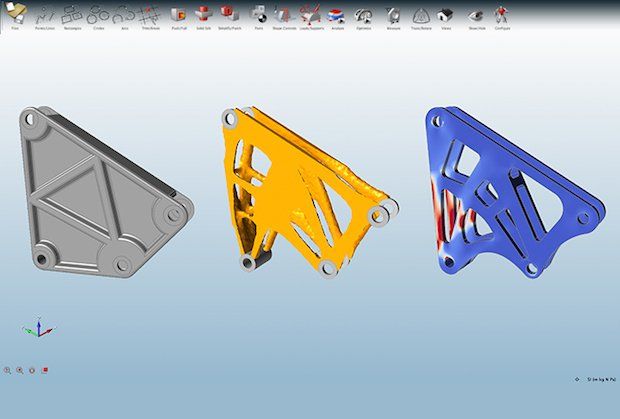Image resolution: width=620 pixels, height=419 pixels.
Task: Launch the Optimize tool
Action: coord(363,16)
